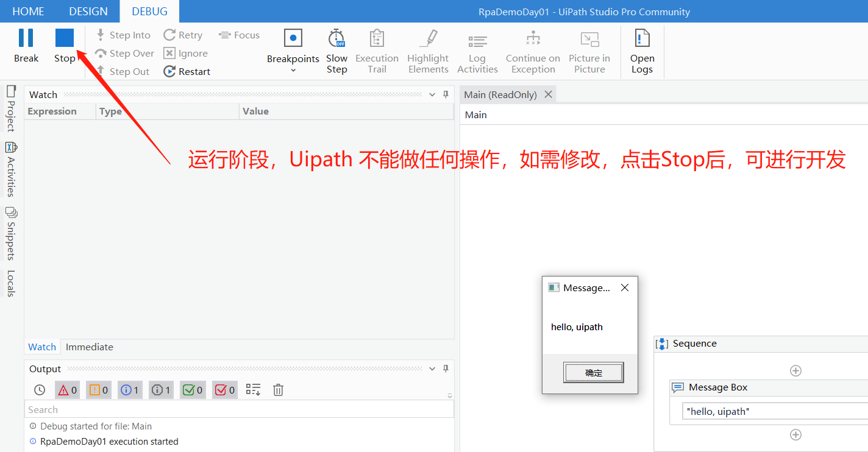Open Logs from the Debug ribbon
This screenshot has height=452, width=868.
(x=642, y=52)
